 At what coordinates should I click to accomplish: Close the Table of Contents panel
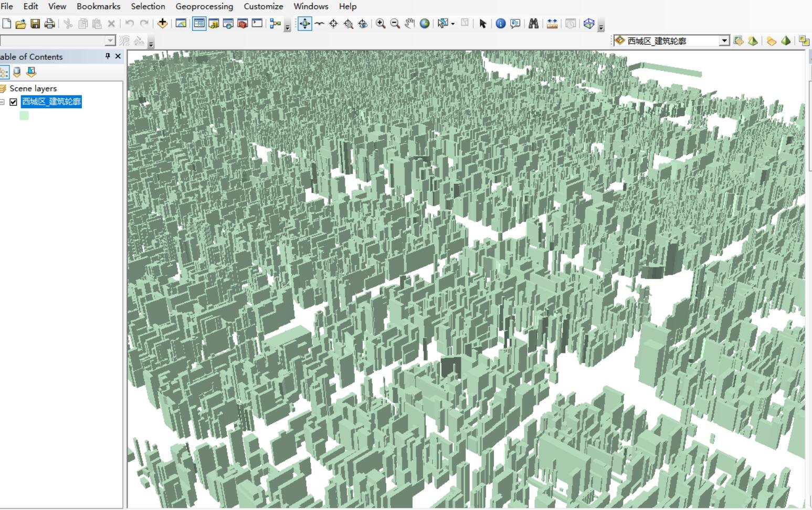pyautogui.click(x=118, y=56)
